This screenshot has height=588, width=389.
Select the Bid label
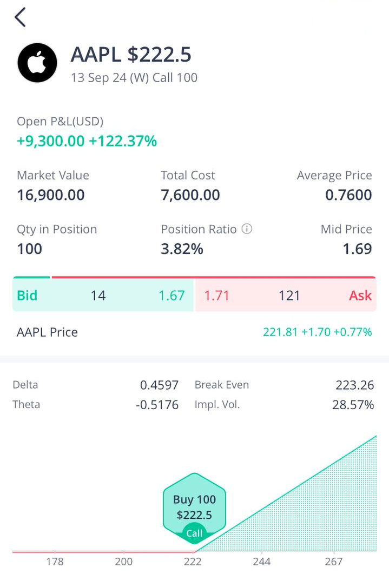pyautogui.click(x=27, y=296)
